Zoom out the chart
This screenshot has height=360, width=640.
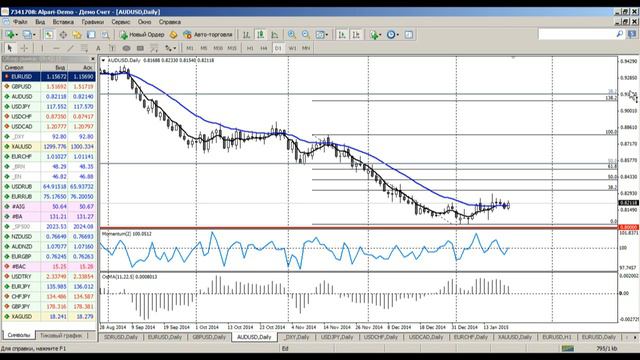[306, 35]
